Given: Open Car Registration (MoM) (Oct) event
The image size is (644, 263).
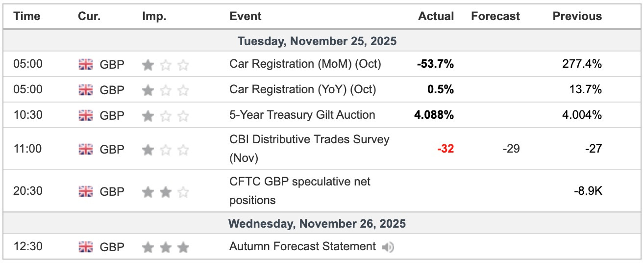Looking at the screenshot, I should click(305, 64).
